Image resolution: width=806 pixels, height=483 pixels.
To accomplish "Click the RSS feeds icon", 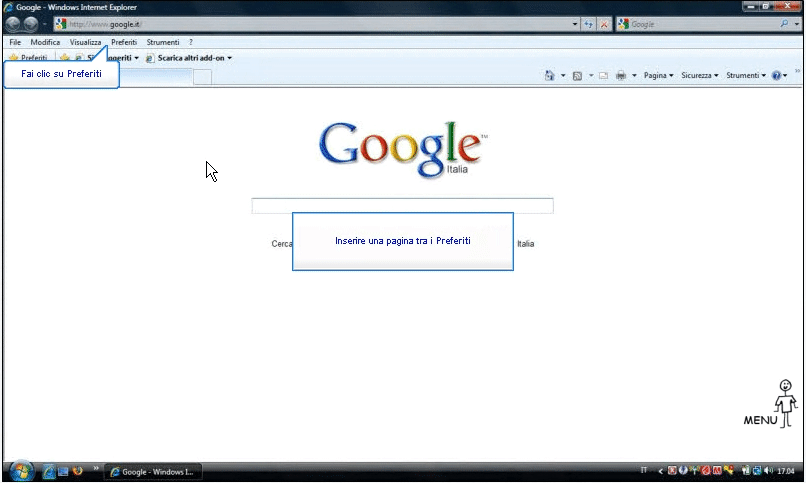I will 577,76.
